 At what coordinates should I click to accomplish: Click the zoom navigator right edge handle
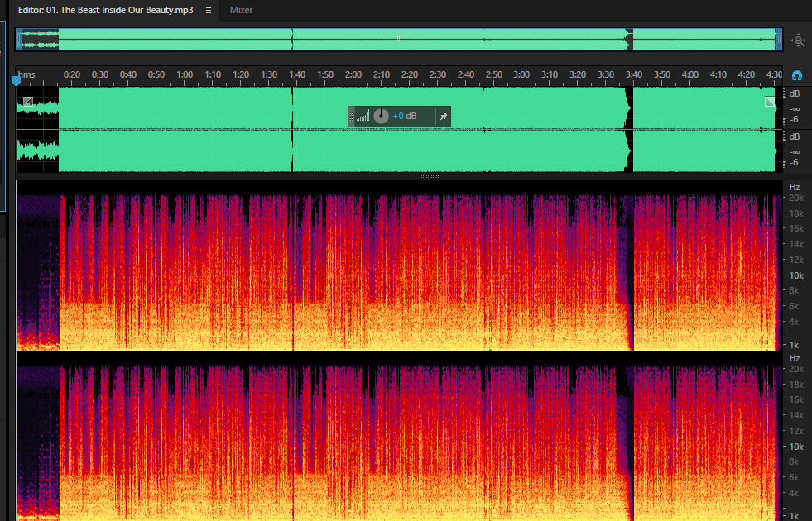(778, 40)
